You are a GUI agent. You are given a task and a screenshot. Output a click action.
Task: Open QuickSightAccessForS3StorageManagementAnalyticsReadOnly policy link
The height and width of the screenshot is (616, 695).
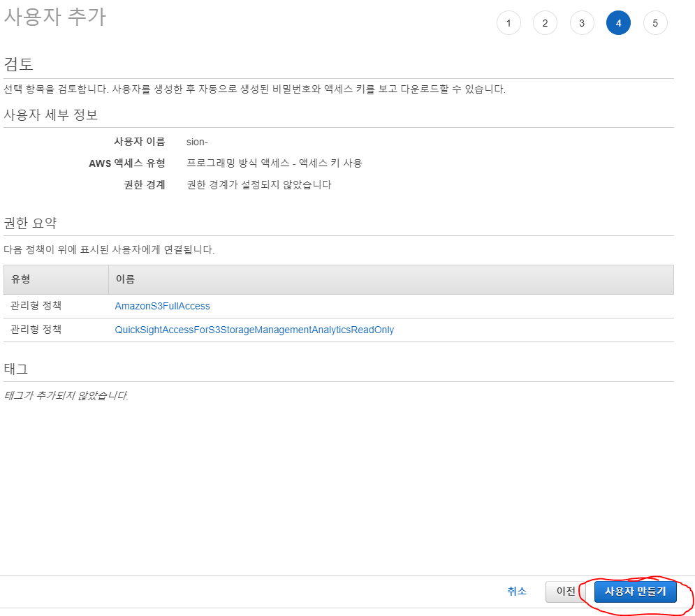coord(254,330)
